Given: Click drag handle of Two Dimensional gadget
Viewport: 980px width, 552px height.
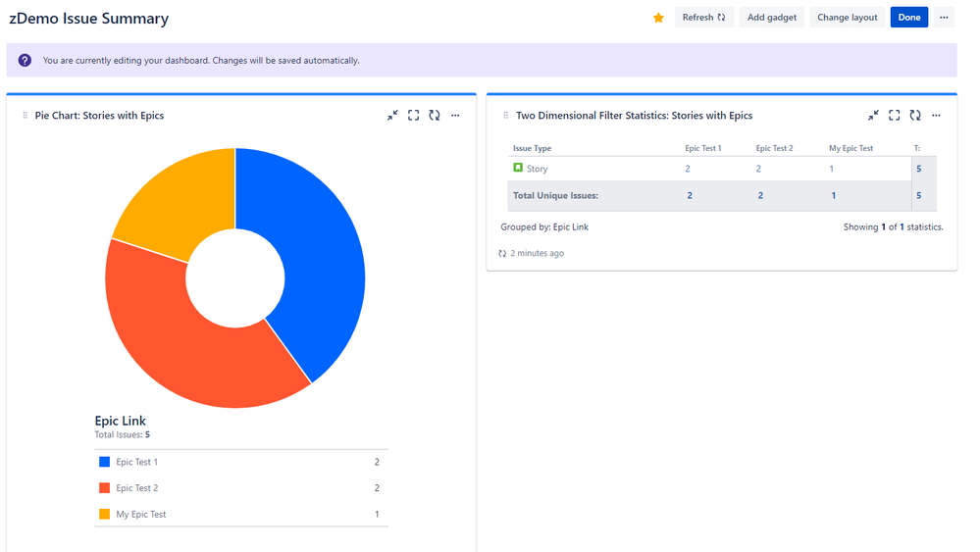Looking at the screenshot, I should point(506,116).
